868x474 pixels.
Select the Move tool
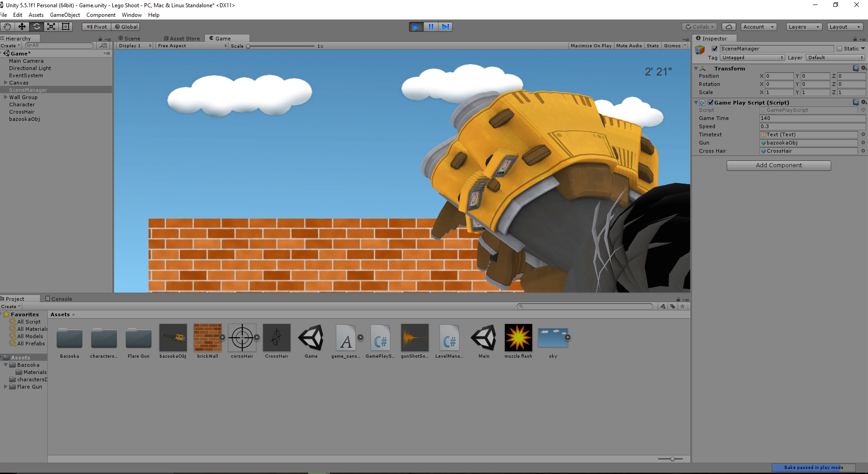click(x=22, y=27)
